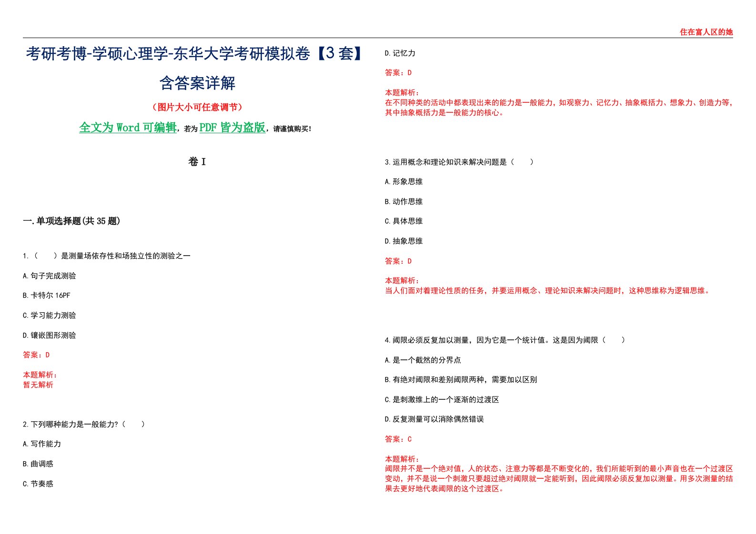This screenshot has width=756, height=534.
Task: Select option D.镶嵌图形测验
Action: pos(50,336)
